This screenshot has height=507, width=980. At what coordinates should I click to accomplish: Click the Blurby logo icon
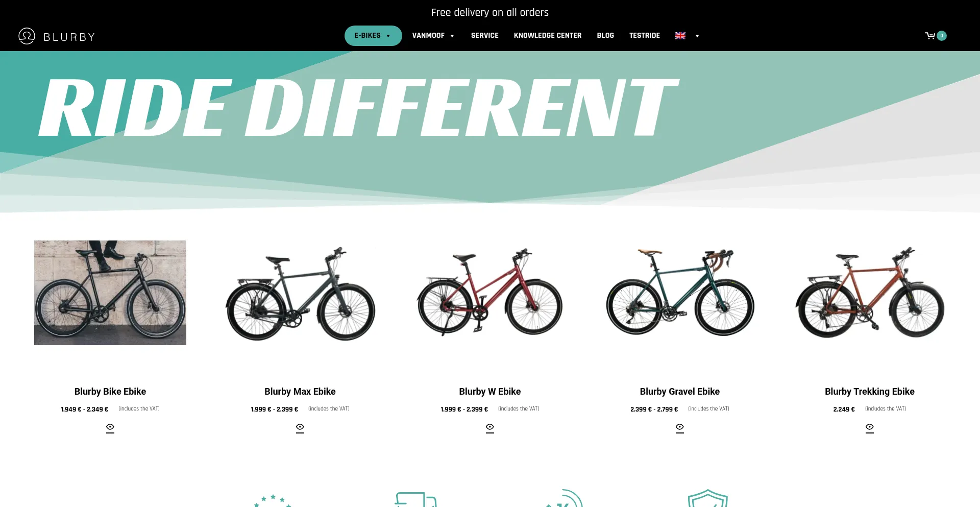(x=27, y=36)
